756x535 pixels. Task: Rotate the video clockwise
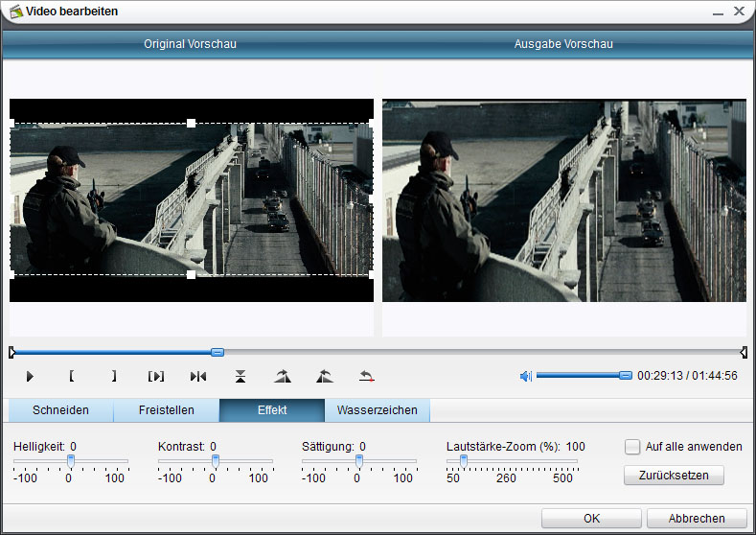(282, 376)
